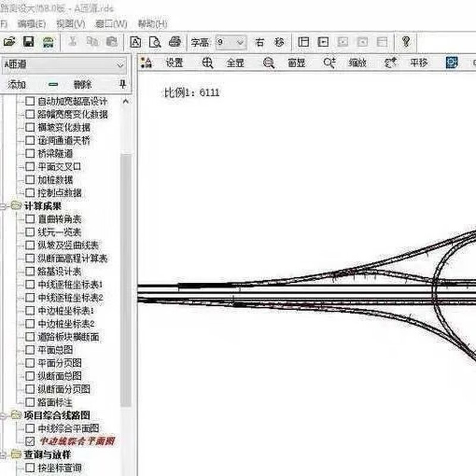Click the pin icon on the panel header
The image size is (476, 476).
point(123,84)
